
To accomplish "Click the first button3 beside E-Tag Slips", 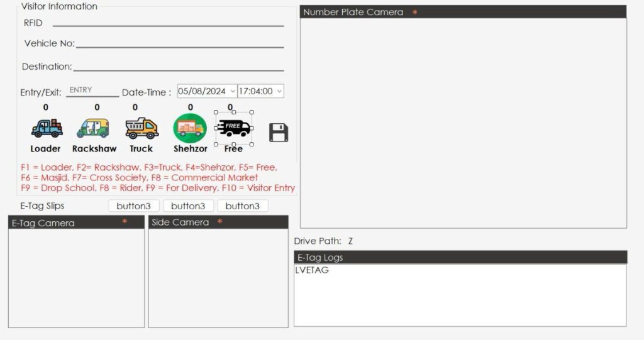I will (133, 206).
